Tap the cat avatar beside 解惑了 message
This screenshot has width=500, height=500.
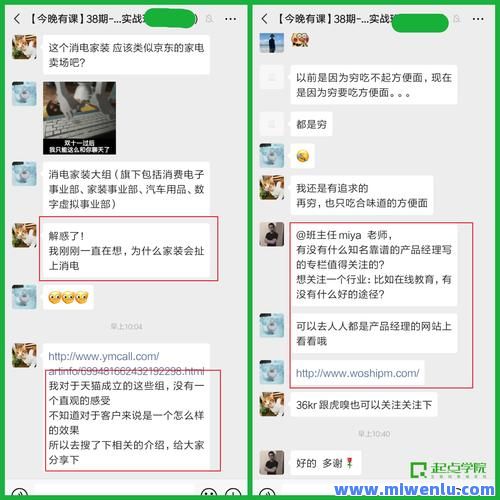click(24, 235)
